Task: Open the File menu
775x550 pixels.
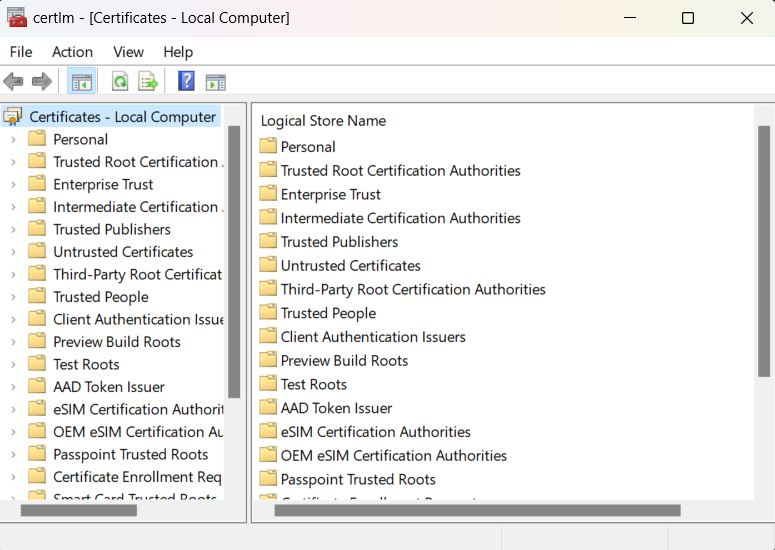Action: point(21,52)
